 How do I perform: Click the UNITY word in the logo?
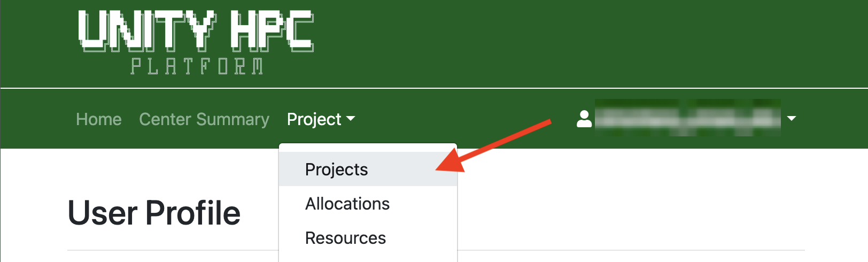(146, 31)
